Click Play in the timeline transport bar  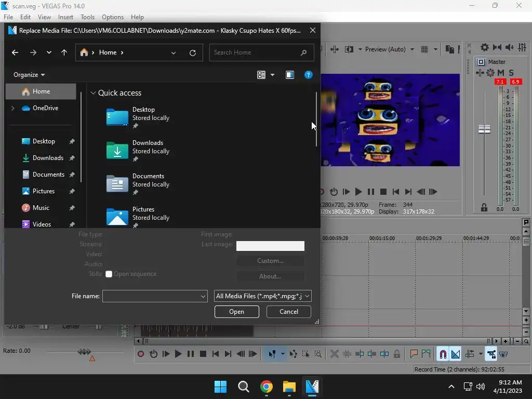(178, 354)
